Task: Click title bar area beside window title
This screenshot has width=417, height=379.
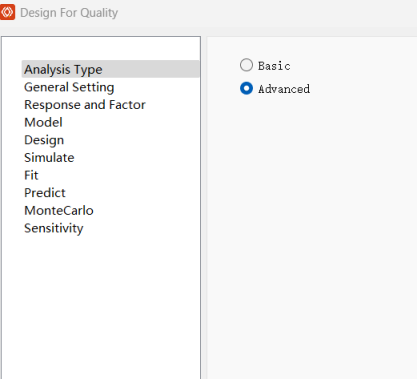Action: pyautogui.click(x=267, y=13)
